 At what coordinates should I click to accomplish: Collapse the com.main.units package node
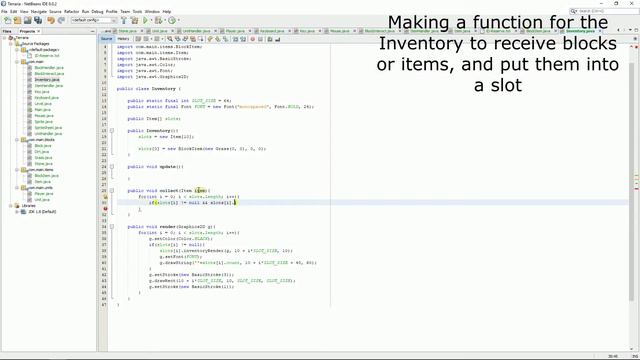tap(17, 188)
